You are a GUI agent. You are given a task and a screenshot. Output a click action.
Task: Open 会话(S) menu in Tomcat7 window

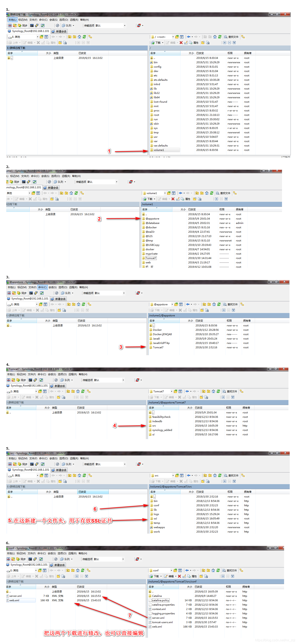tap(52, 374)
